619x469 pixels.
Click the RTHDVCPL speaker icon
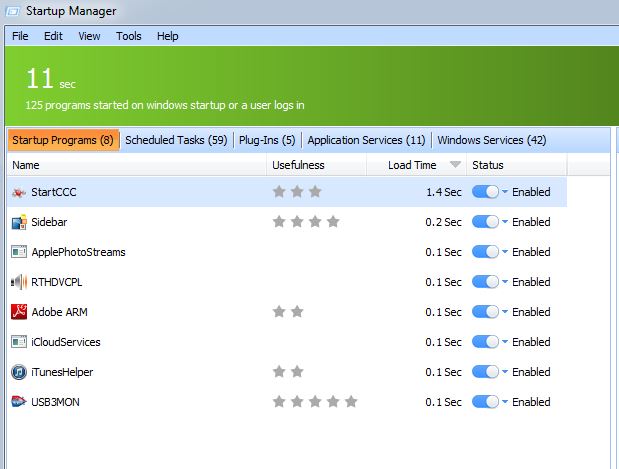tap(19, 282)
